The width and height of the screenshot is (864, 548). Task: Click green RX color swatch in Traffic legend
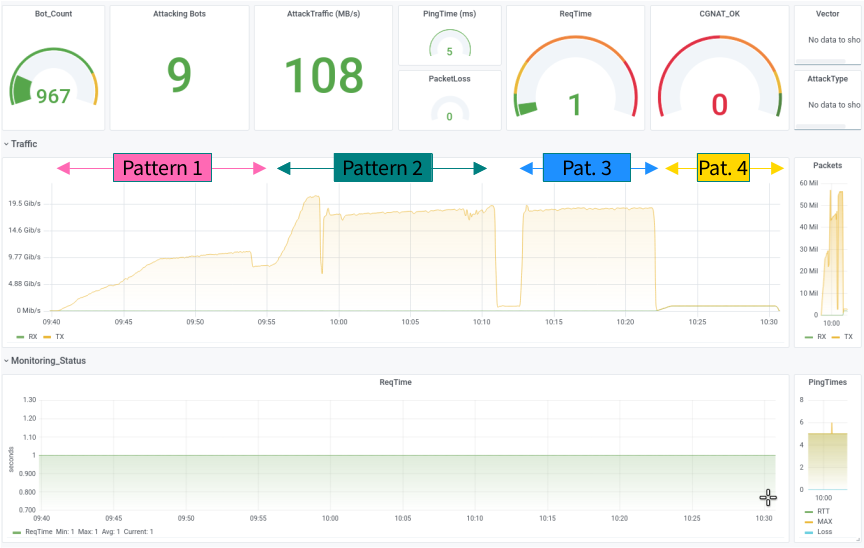click(x=20, y=337)
